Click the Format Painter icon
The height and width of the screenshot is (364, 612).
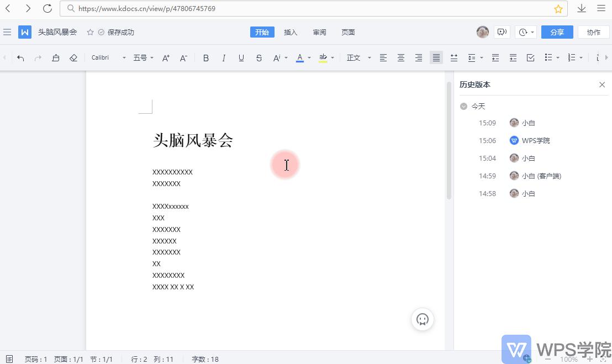tap(56, 57)
